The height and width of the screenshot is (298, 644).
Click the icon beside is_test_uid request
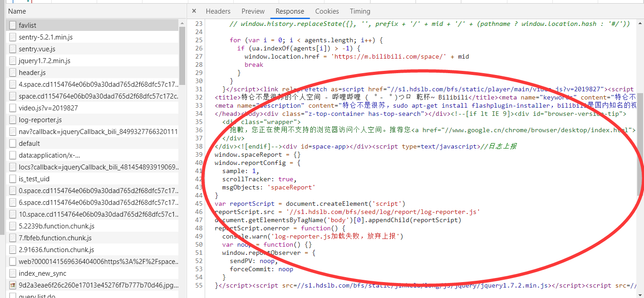(13, 179)
